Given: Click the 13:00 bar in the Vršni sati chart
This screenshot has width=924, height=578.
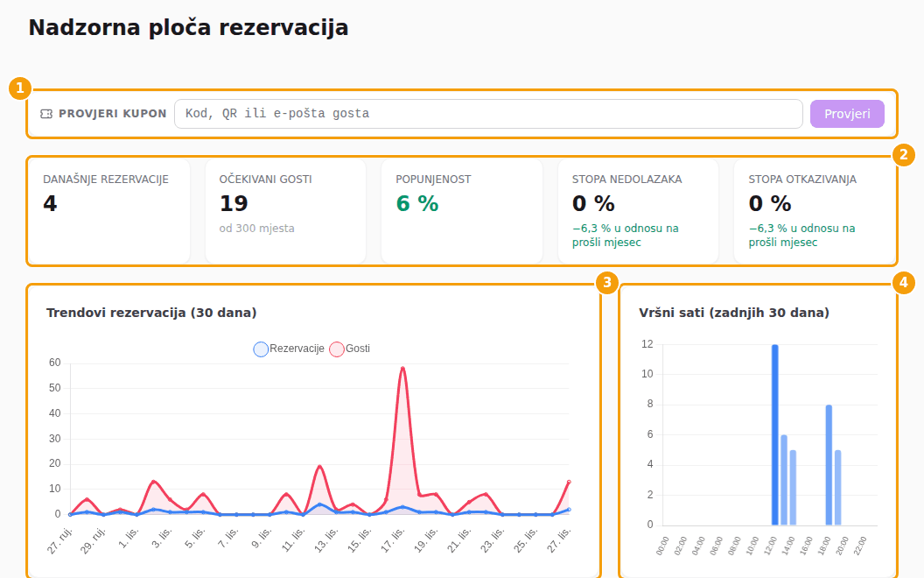Looking at the screenshot, I should click(784, 480).
